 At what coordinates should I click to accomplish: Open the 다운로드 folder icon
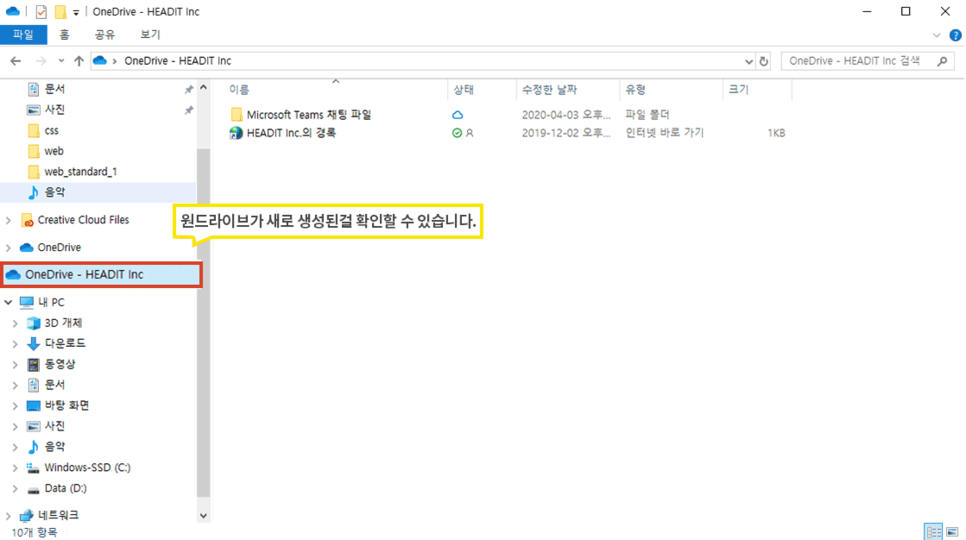(x=33, y=344)
